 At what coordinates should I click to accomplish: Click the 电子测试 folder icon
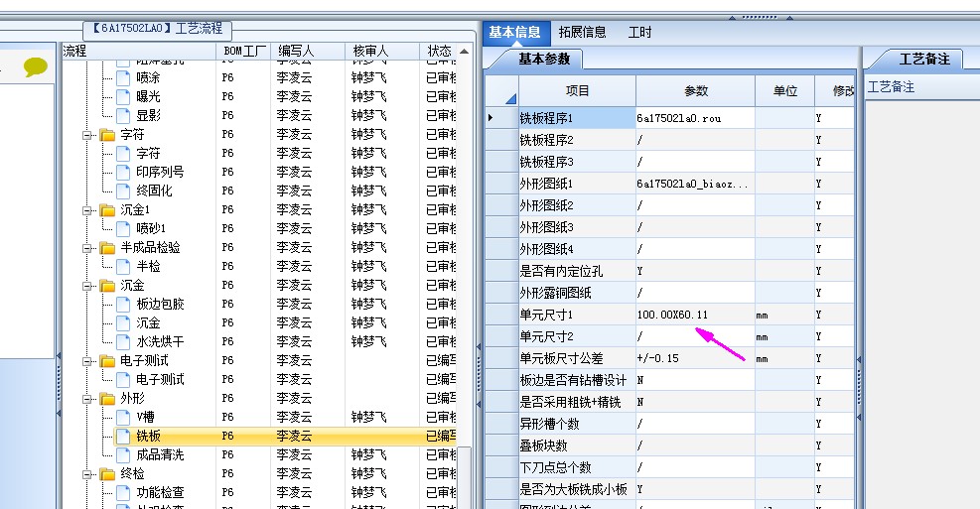click(x=107, y=360)
